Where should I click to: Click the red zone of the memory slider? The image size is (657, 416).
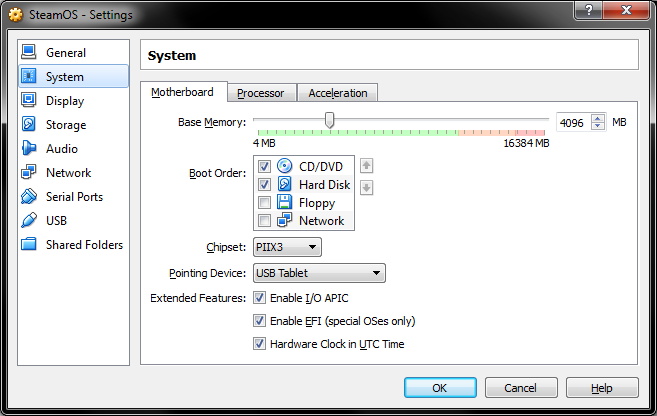[530, 133]
